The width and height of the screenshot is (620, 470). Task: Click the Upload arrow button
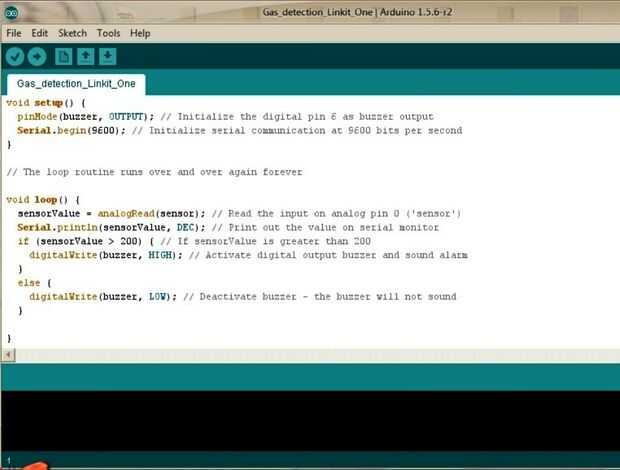37,57
